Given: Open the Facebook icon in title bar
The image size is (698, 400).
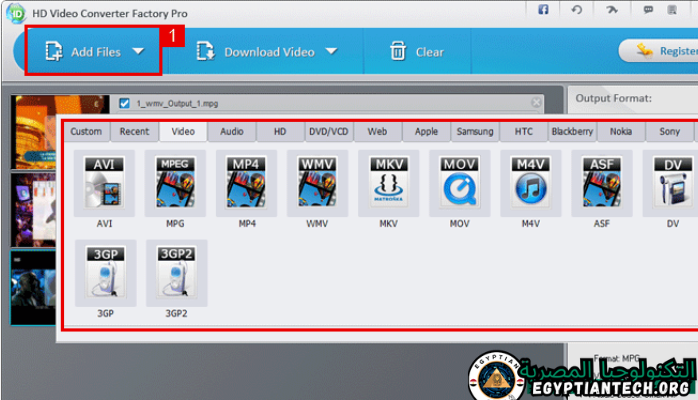Looking at the screenshot, I should point(543,10).
